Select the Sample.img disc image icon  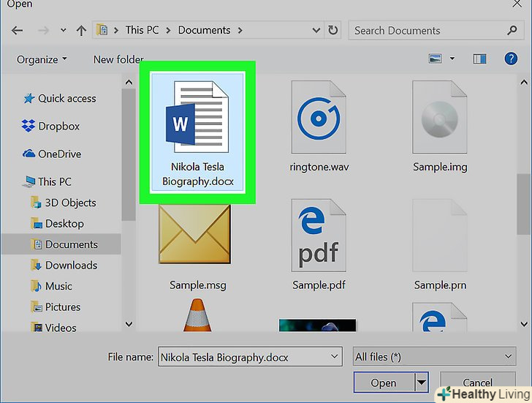tap(440, 117)
